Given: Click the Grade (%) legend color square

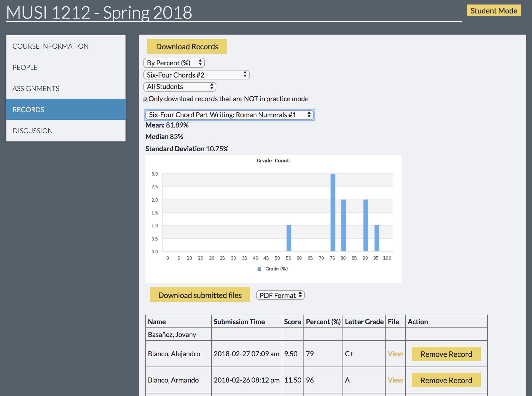Looking at the screenshot, I should (x=259, y=269).
